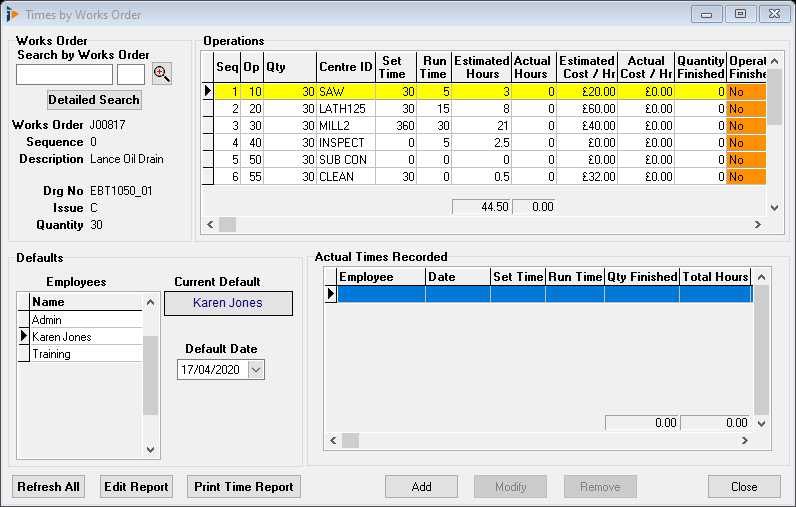Screen dimensions: 796x507
Task: Click the Detailed Search button
Action: [94, 100]
